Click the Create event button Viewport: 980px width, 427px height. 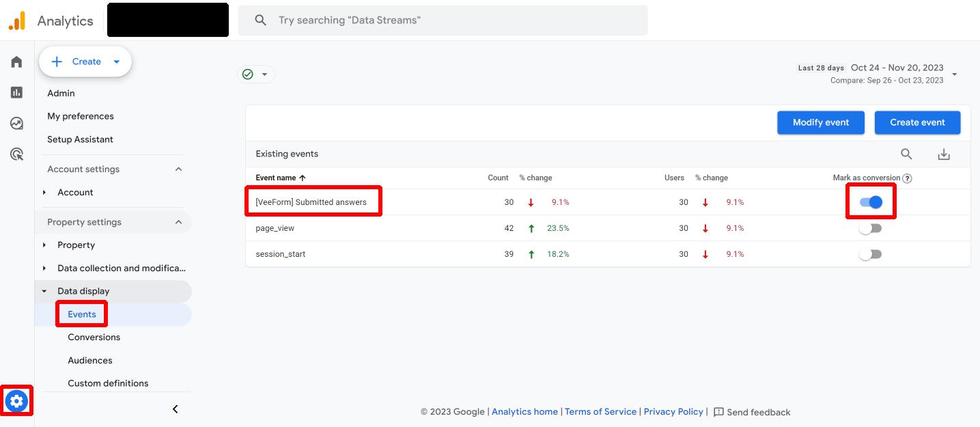coord(918,122)
